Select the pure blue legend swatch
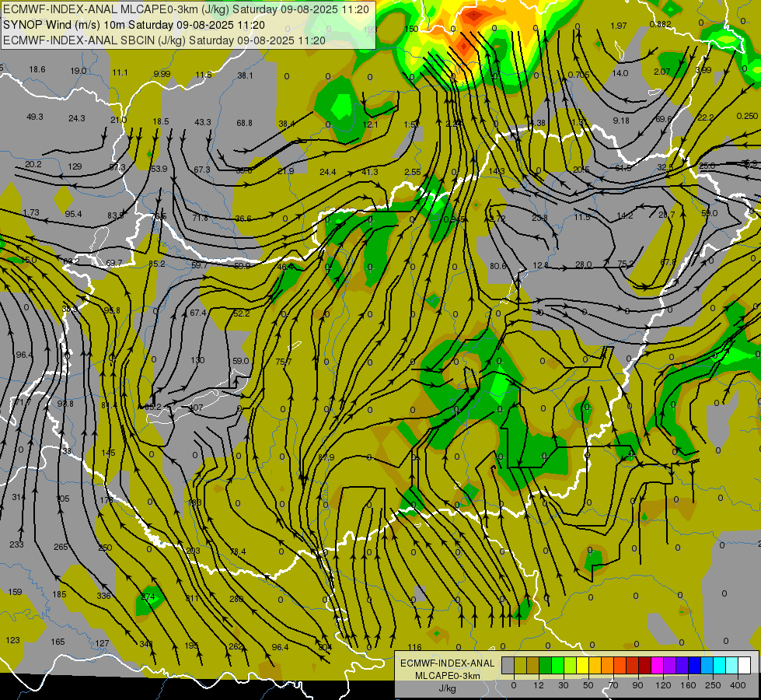This screenshot has height=700, width=761. pos(694,665)
